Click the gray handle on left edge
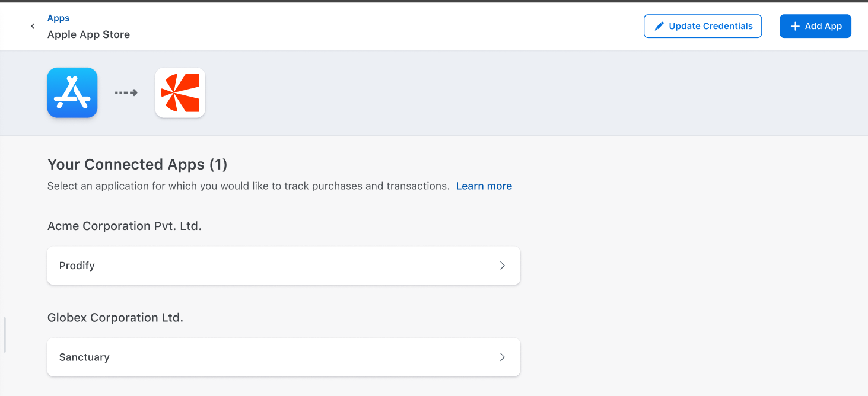This screenshot has height=396, width=868. [x=4, y=335]
